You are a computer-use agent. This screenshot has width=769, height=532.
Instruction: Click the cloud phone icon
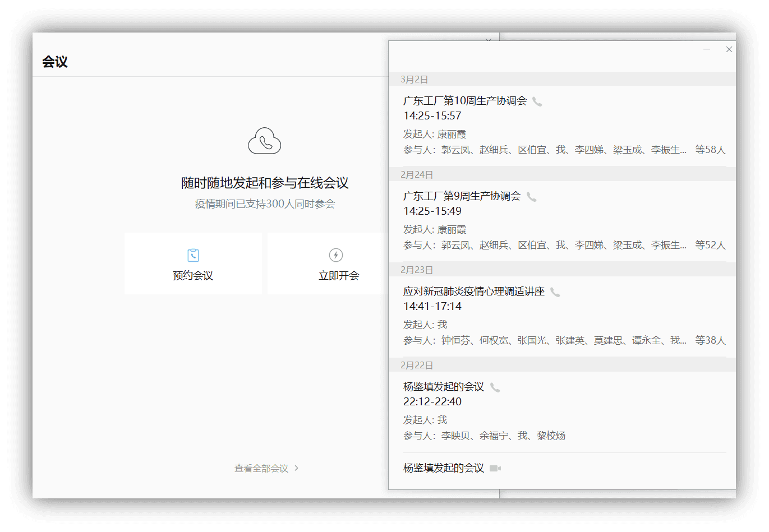(x=264, y=141)
